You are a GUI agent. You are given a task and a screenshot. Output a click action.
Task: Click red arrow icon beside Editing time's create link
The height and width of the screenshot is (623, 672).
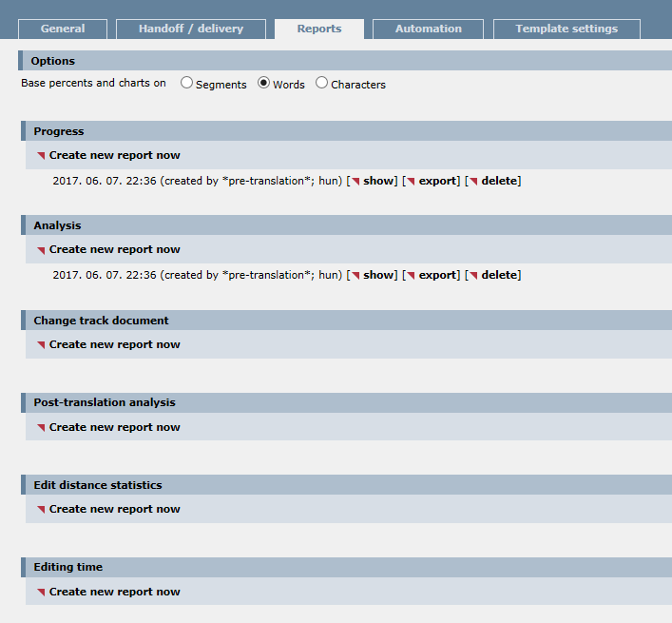41,593
